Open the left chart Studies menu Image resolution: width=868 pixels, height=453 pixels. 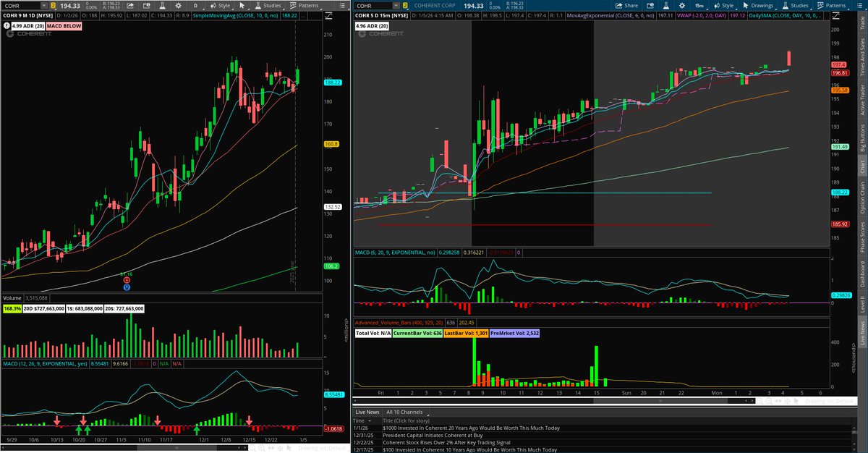pyautogui.click(x=267, y=6)
